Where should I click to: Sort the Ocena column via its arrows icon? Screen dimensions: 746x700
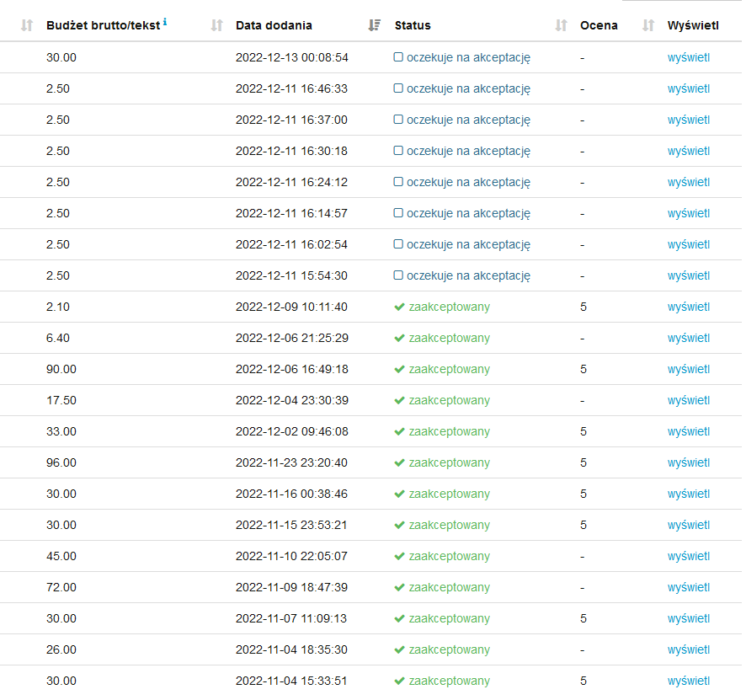point(647,25)
